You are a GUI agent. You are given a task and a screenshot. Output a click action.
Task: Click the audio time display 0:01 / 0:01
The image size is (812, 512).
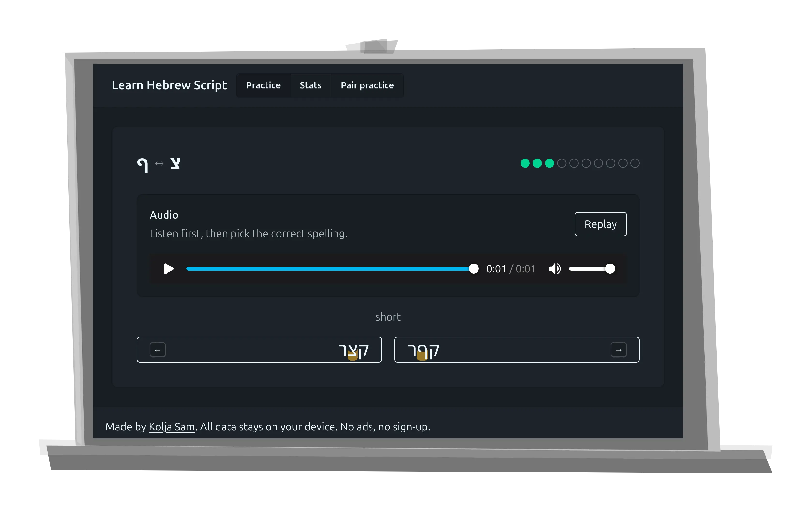tap(511, 269)
